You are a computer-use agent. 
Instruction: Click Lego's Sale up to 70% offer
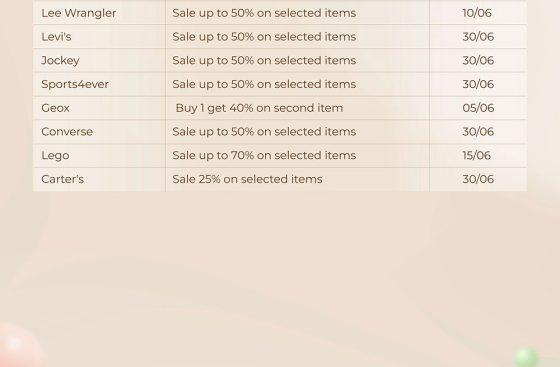coord(264,155)
